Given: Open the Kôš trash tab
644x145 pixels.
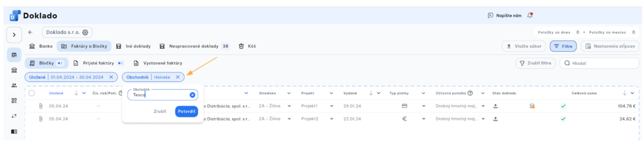Looking at the screenshot, I should pos(247,46).
